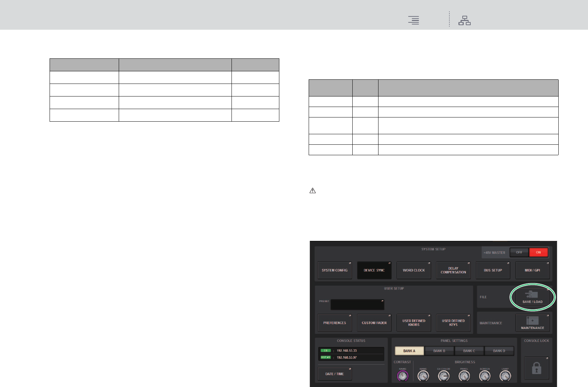The image size is (588, 387).
Task: Select the BRIGHTNESS NAME knob
Action: tap(423, 376)
